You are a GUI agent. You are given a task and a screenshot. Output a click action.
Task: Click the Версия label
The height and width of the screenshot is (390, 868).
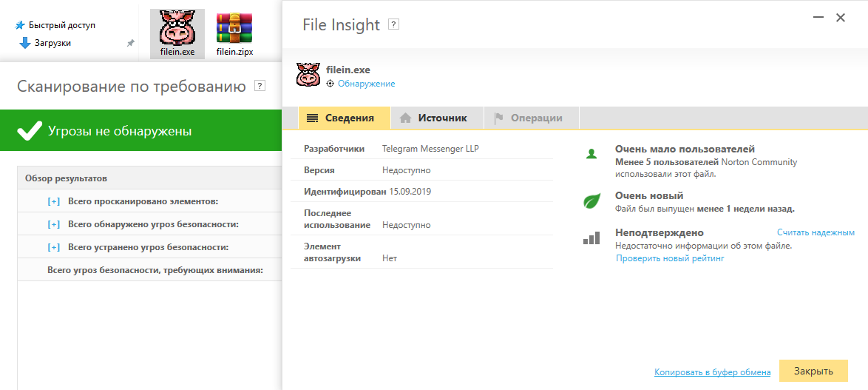(319, 170)
